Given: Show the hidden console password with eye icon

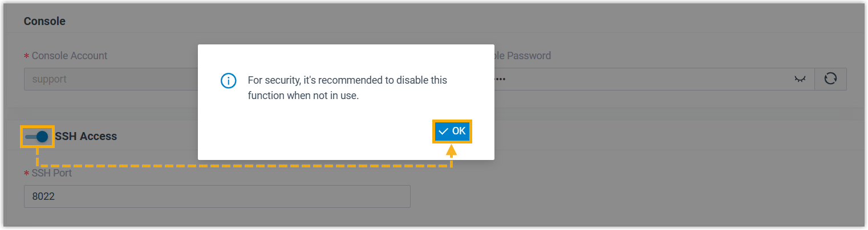Looking at the screenshot, I should 801,79.
